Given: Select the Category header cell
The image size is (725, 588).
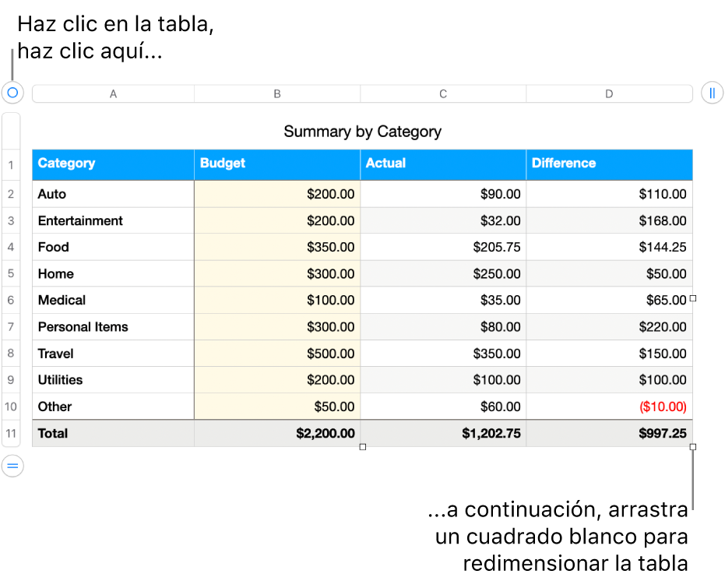Looking at the screenshot, I should click(113, 164).
